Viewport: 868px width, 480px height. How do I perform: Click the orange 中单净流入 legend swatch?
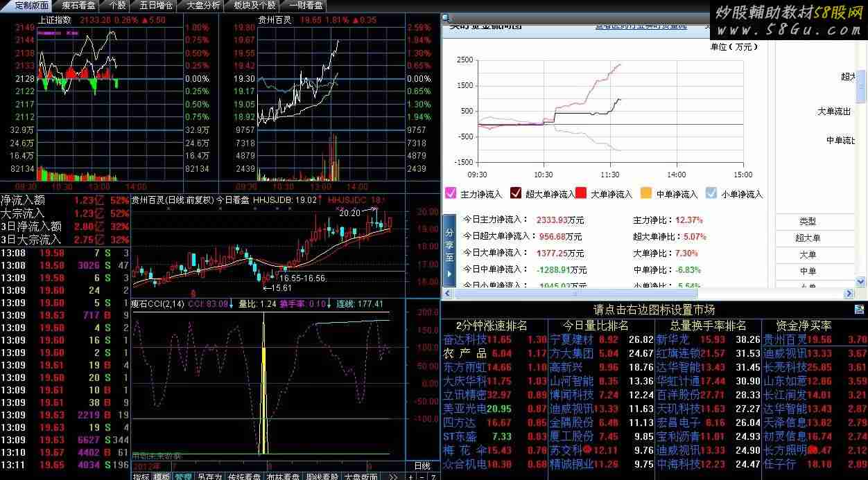coord(645,193)
